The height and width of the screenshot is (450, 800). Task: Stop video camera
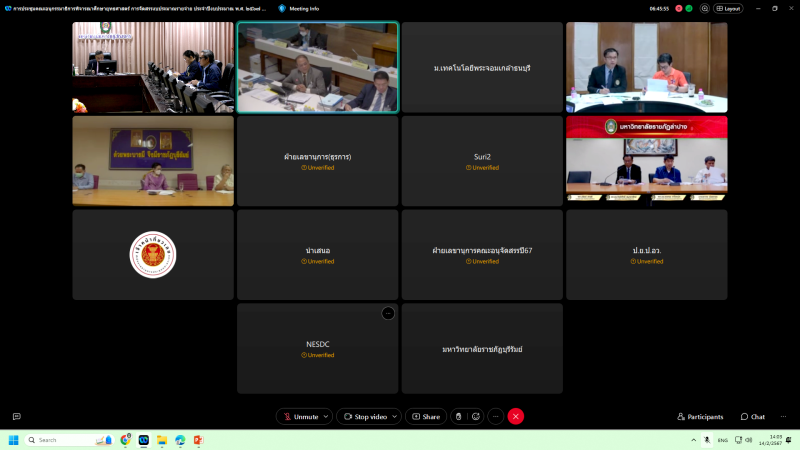364,416
